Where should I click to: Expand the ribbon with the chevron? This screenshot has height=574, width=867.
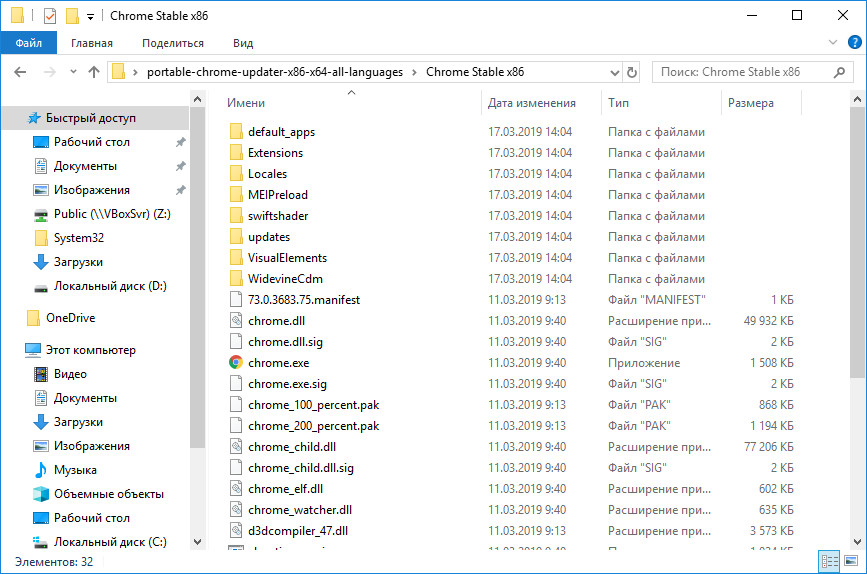pos(833,42)
